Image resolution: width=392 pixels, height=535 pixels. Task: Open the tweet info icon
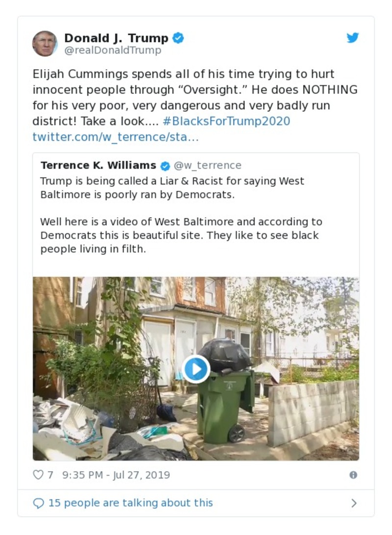(353, 475)
